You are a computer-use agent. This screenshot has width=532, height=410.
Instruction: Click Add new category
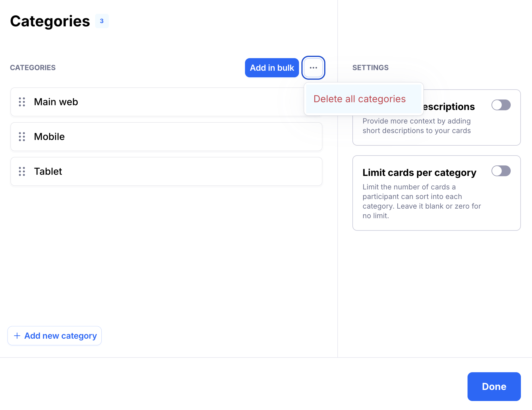click(x=55, y=336)
